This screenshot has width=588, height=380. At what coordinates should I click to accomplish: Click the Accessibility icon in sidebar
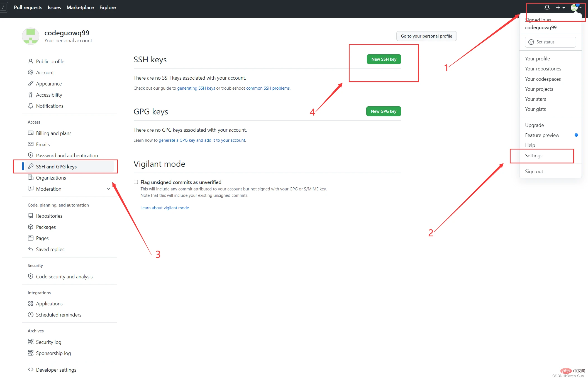tap(31, 95)
